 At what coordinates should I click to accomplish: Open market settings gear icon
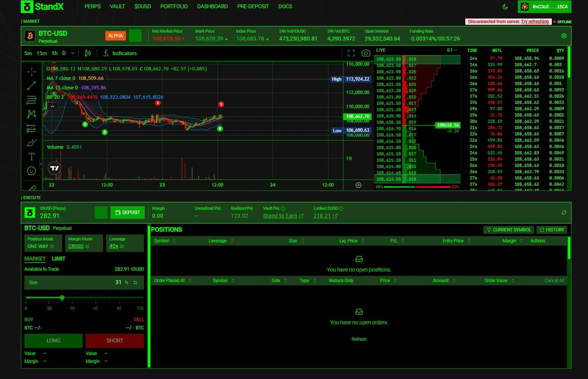(564, 36)
